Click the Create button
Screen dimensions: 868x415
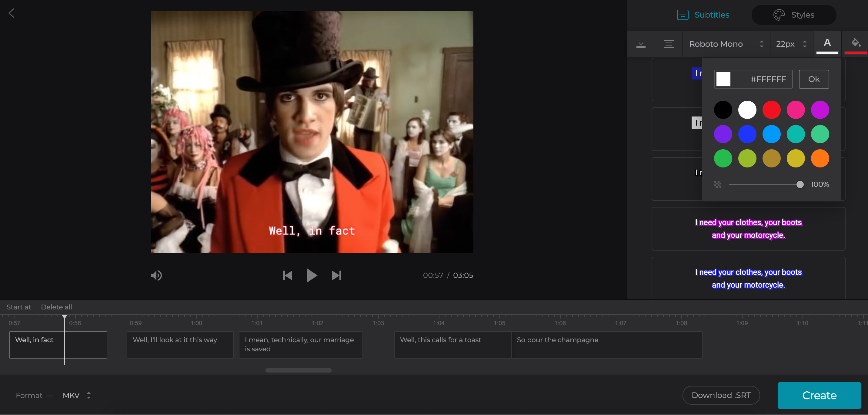coord(819,395)
